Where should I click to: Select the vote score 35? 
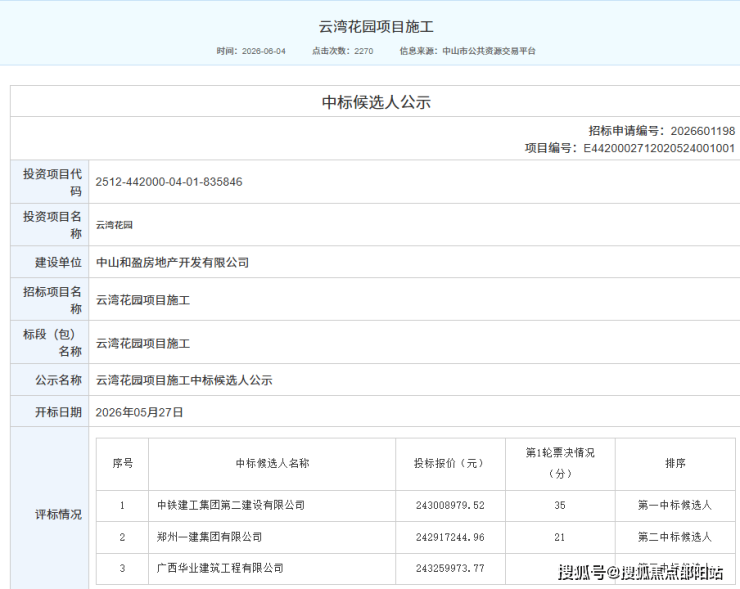tap(560, 505)
